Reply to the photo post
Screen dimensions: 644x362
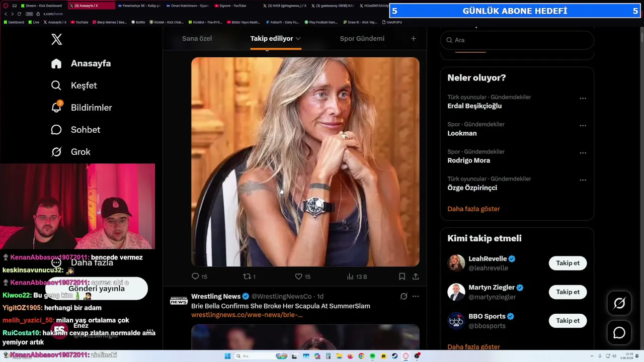click(x=199, y=277)
